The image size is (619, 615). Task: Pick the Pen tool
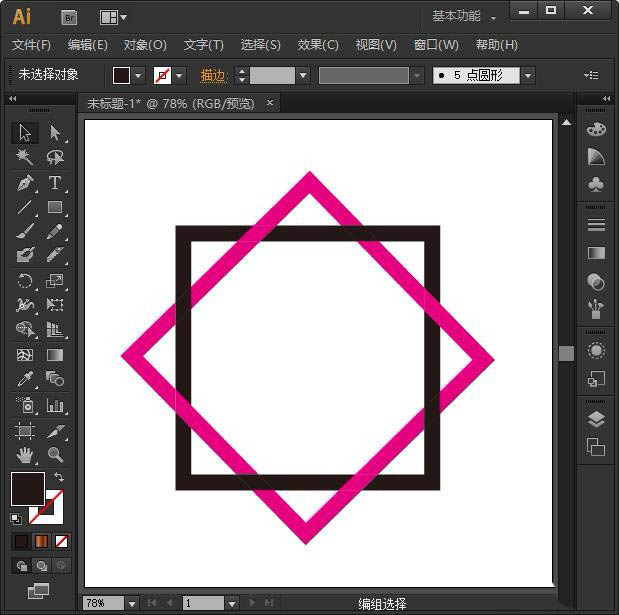25,183
